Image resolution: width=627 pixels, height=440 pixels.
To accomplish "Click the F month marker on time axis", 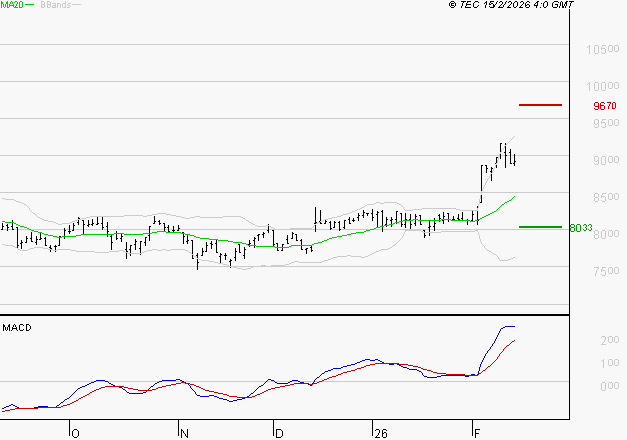I will click(x=475, y=433).
